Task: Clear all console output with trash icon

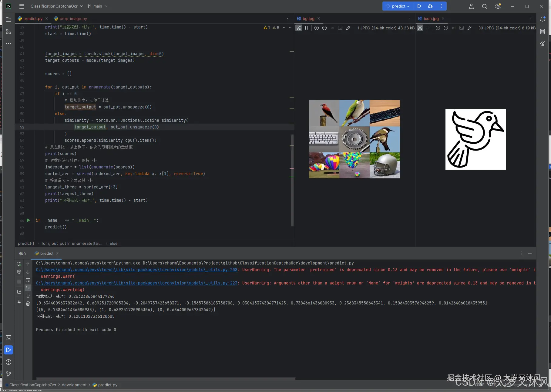Action: 28,304
